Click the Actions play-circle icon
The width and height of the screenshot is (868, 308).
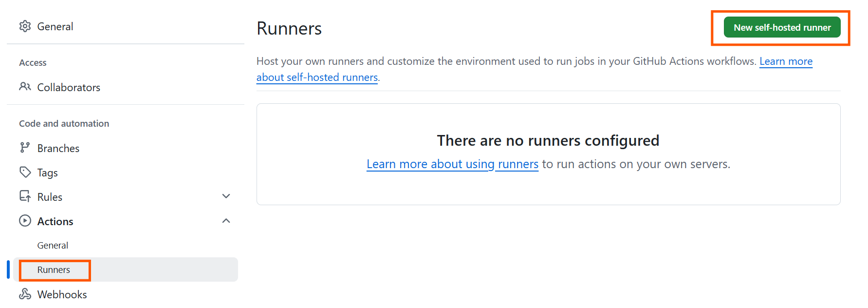[25, 221]
